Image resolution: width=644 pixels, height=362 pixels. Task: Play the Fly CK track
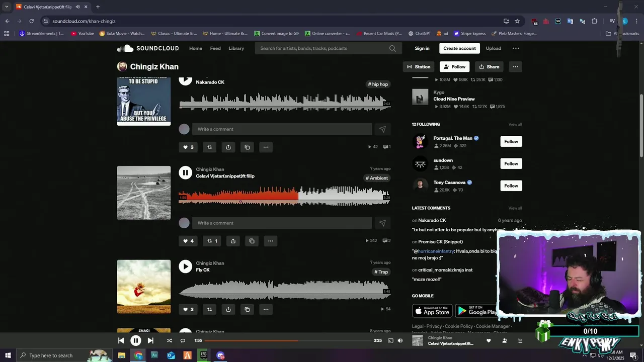point(186,266)
